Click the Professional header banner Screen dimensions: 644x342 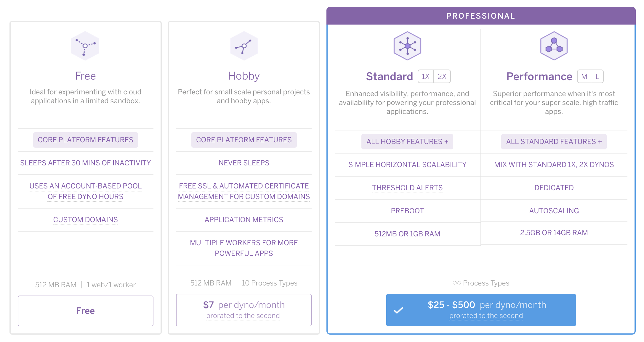click(481, 16)
